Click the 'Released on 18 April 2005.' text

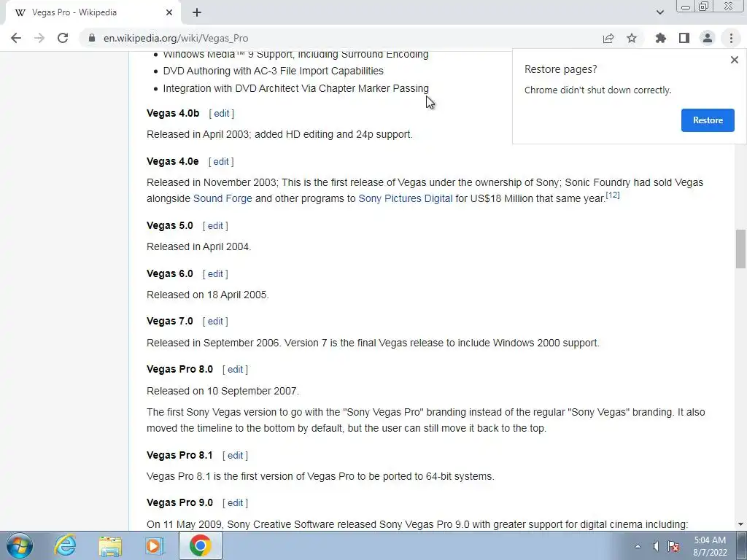208,295
